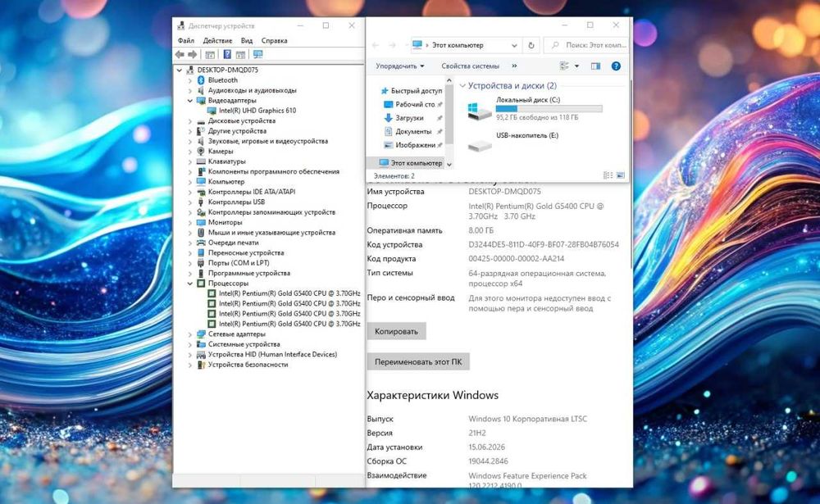Select Устройства безопасности category

[x=248, y=365]
